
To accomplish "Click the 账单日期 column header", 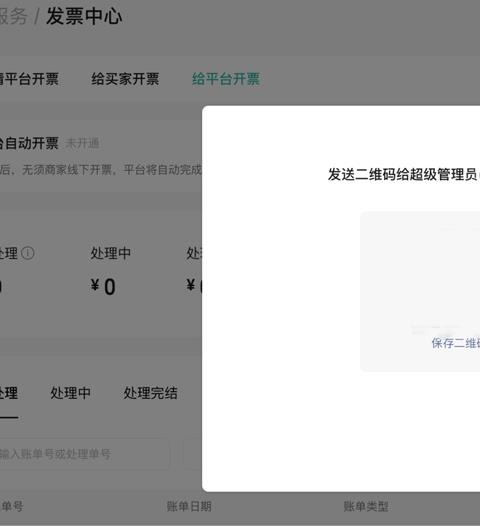I will pos(189,506).
